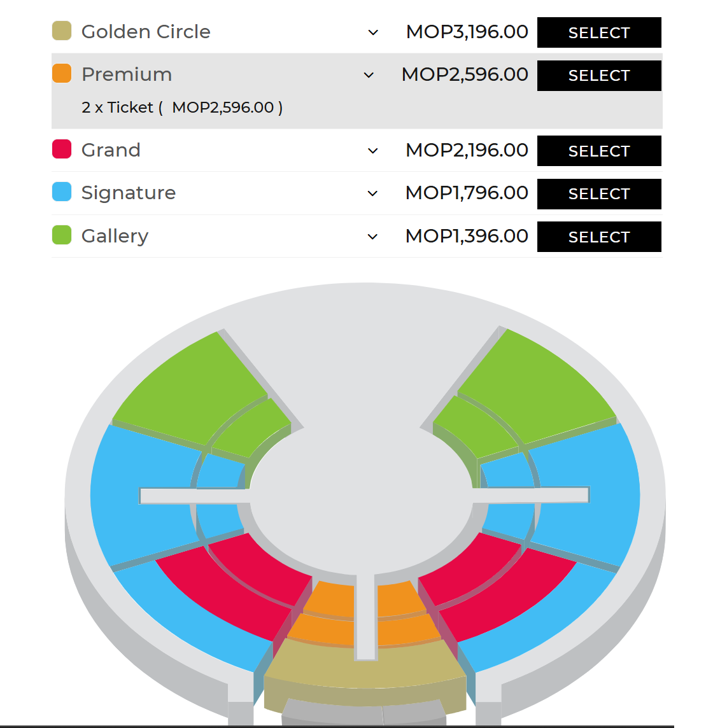
Task: Select Golden Circle MOP3,196.00 tickets
Action: click(x=599, y=32)
